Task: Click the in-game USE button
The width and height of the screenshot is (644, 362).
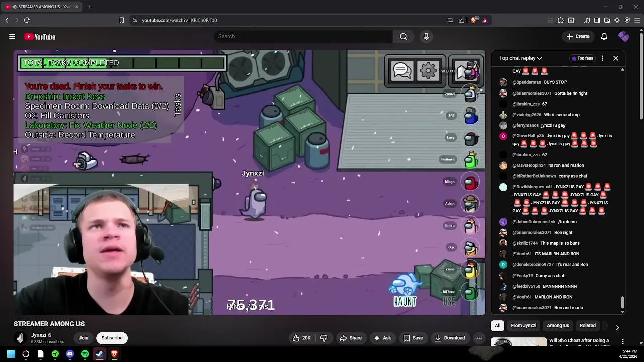Action: click(449, 302)
